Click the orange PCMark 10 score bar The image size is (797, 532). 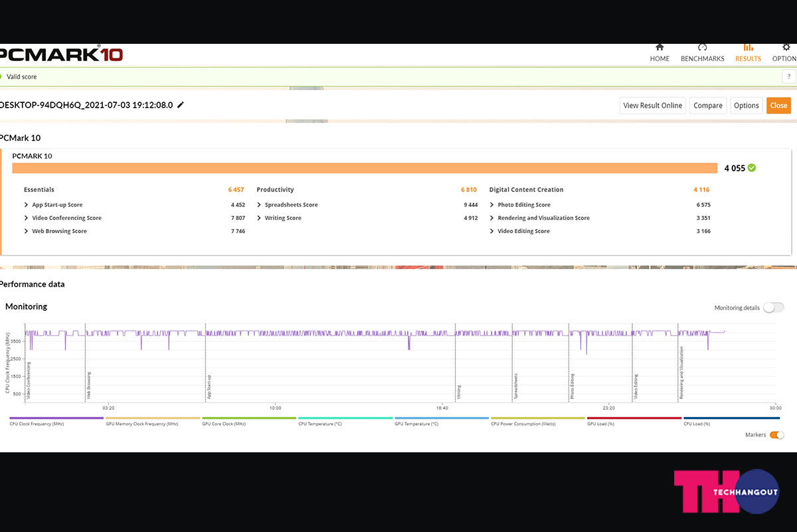click(x=365, y=168)
